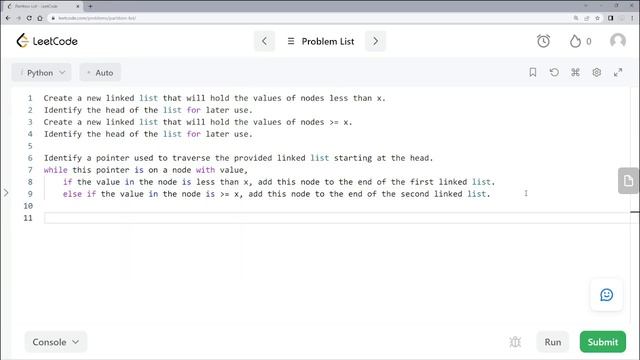
Task: Open editor settings gear
Action: point(596,72)
